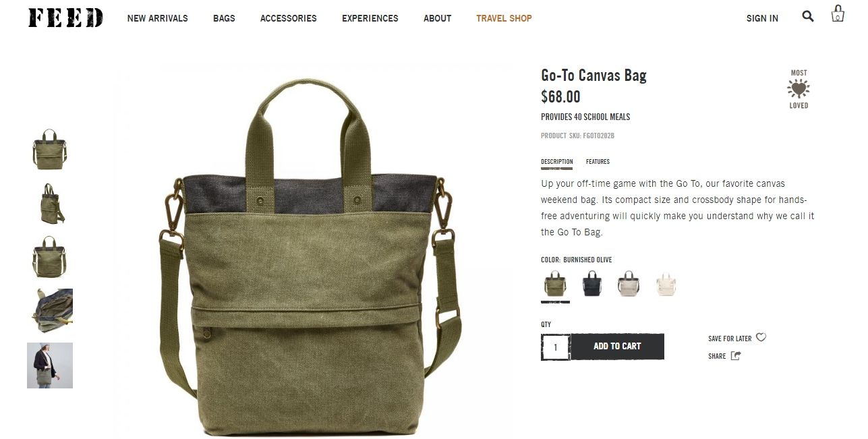Image resolution: width=868 pixels, height=439 pixels.
Task: Open the Travel Shop menu item
Action: pyautogui.click(x=504, y=18)
